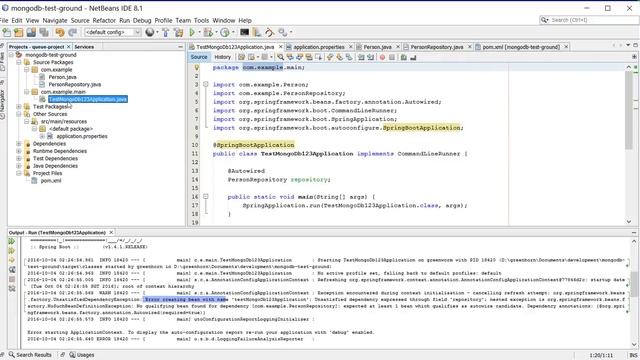Screen dimensions: 640x360
Task: Re-run output using top green double-arrow
Action: 11,242
